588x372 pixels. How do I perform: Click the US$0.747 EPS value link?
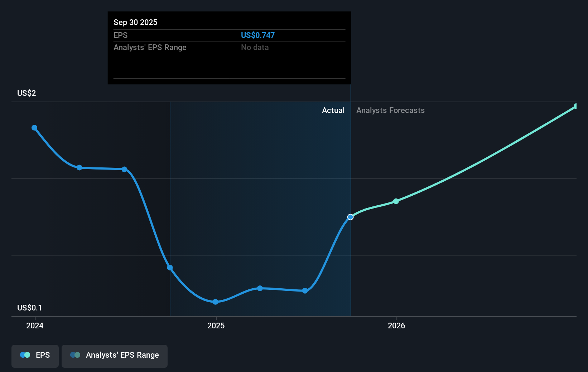point(257,35)
